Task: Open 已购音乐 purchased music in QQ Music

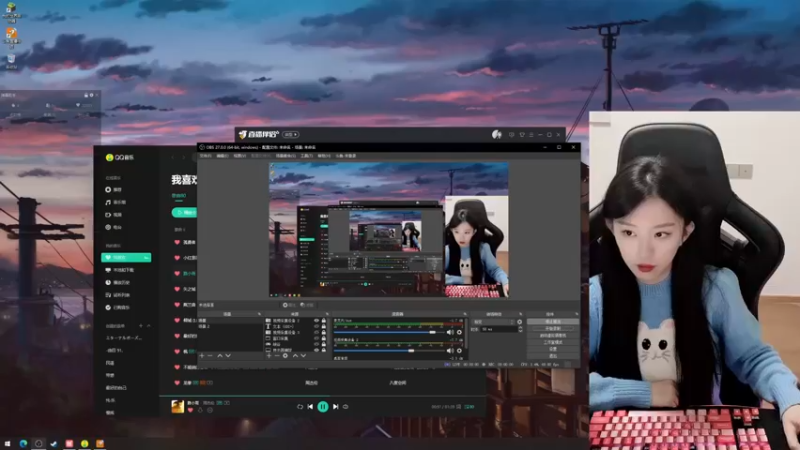Action: (117, 307)
